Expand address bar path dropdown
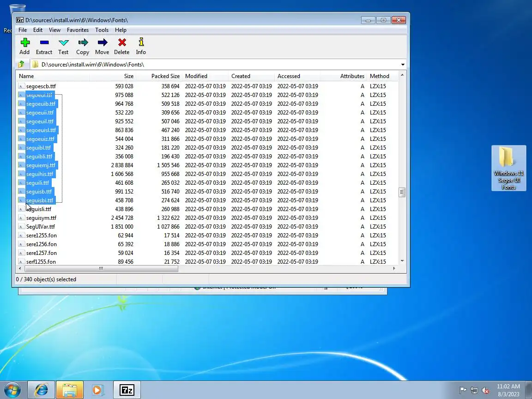Image resolution: width=532 pixels, height=399 pixels. [x=403, y=65]
